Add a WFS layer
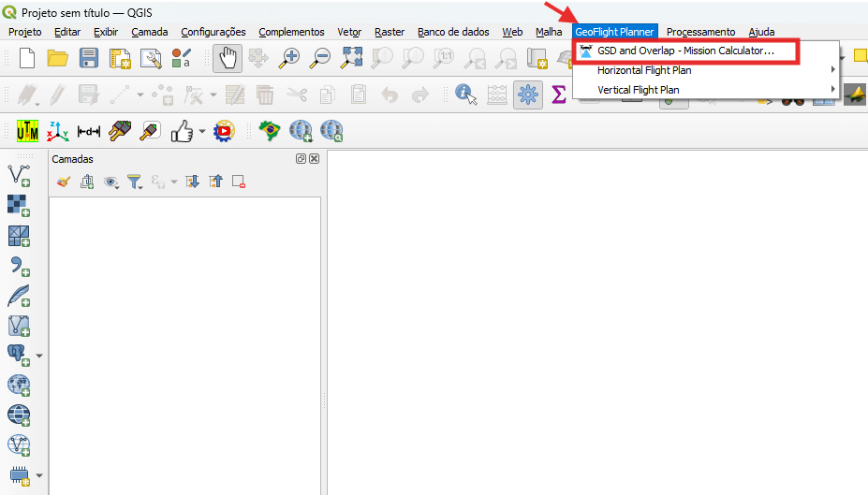 pos(19,445)
